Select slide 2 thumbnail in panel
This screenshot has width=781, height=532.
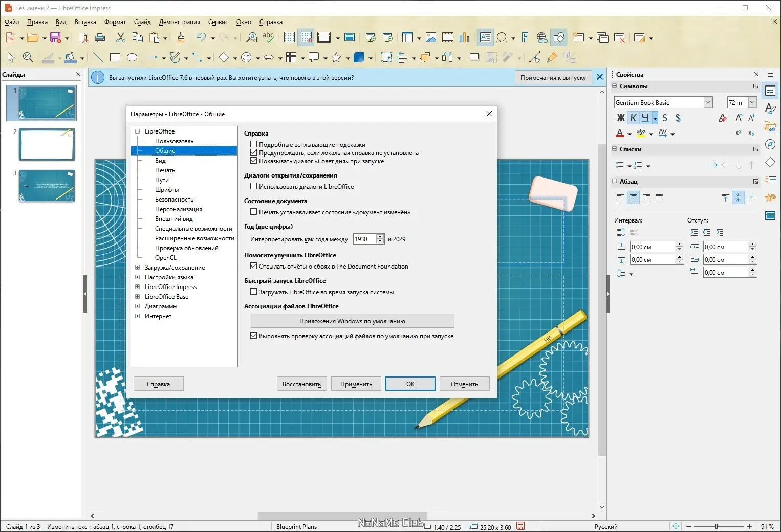47,145
